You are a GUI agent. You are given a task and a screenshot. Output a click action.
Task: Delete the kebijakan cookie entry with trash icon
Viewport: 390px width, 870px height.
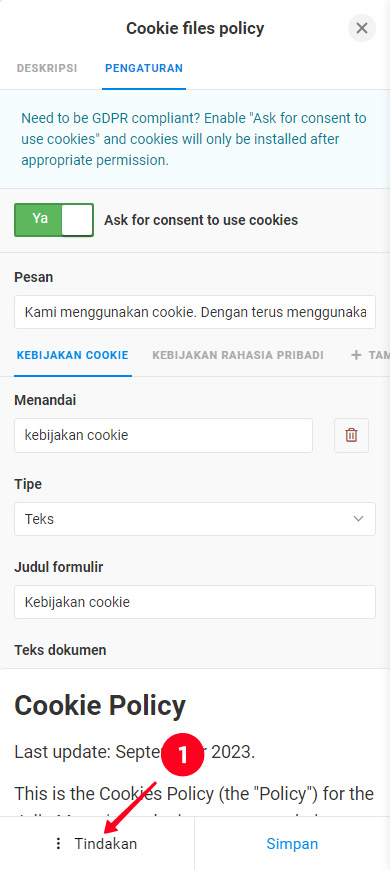(351, 436)
